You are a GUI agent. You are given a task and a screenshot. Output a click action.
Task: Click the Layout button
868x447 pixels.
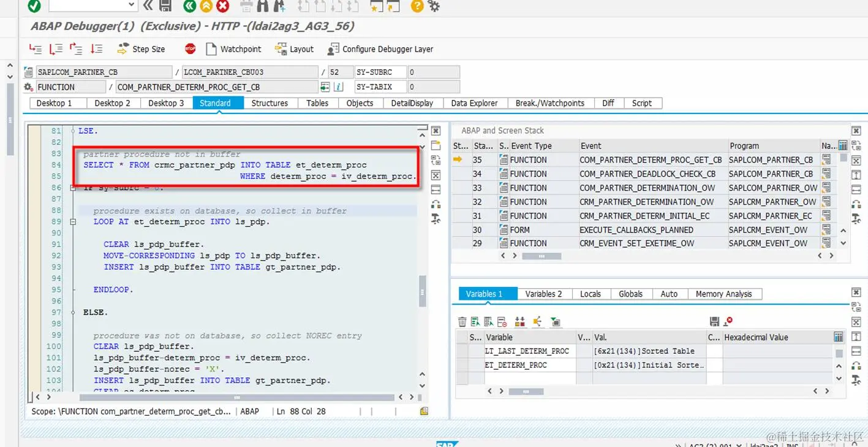[294, 49]
